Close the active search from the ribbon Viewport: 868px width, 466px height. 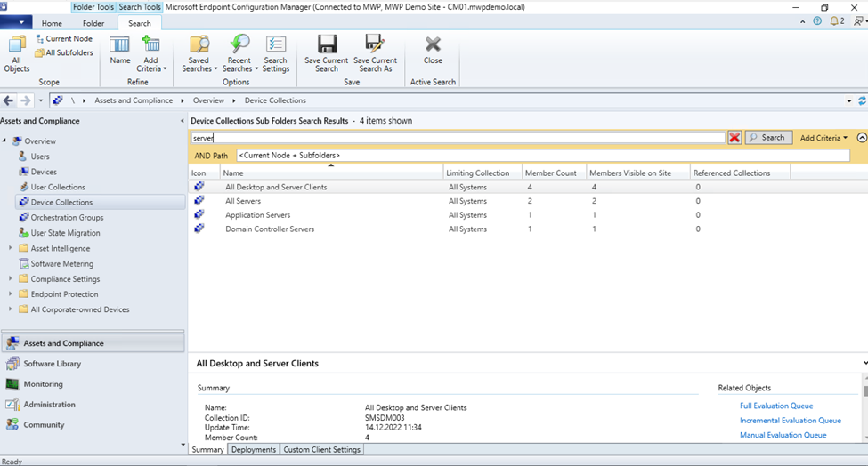tap(433, 50)
